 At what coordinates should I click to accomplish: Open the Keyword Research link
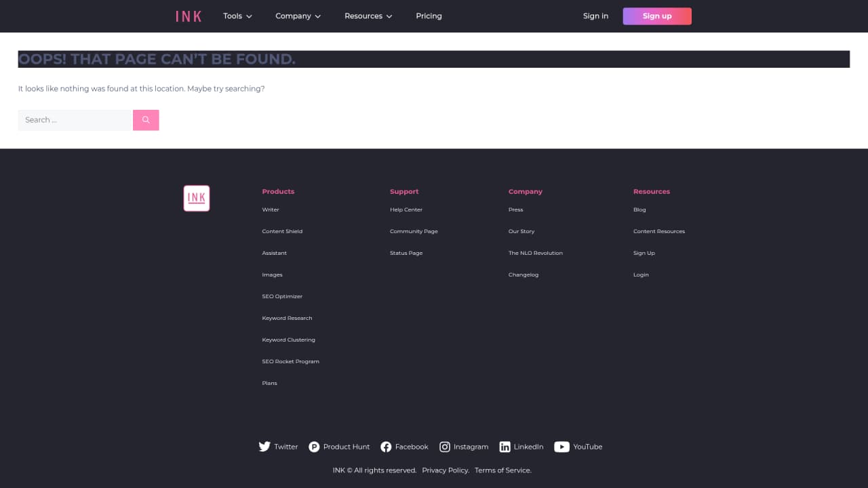coord(288,318)
